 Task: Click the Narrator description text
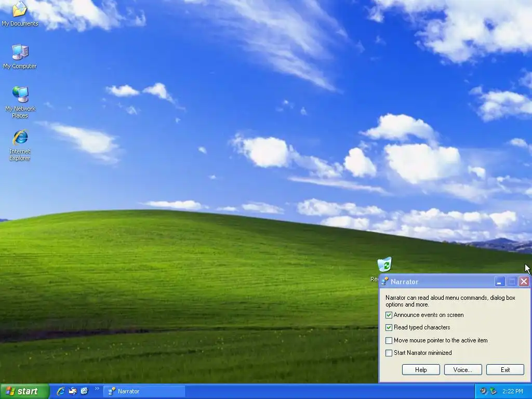(x=450, y=301)
